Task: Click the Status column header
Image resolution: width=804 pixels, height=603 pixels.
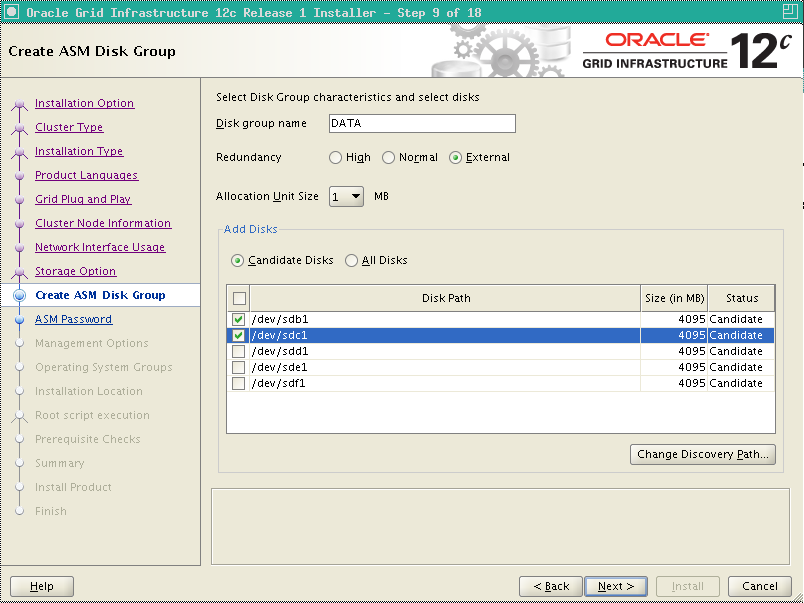Action: (x=741, y=298)
